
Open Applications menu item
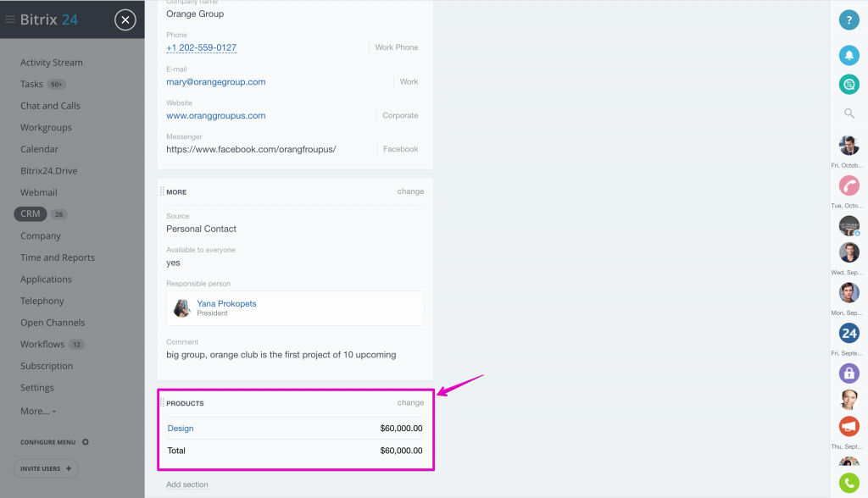tap(46, 279)
